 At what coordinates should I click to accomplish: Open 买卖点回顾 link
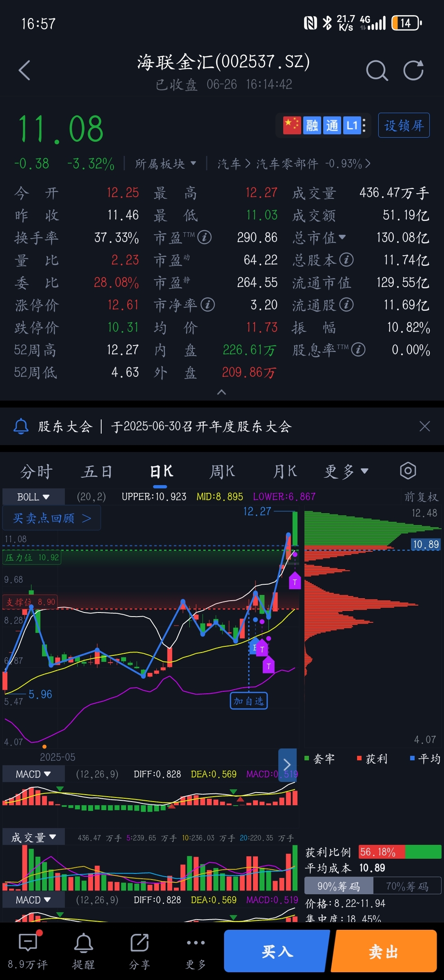pyautogui.click(x=52, y=518)
